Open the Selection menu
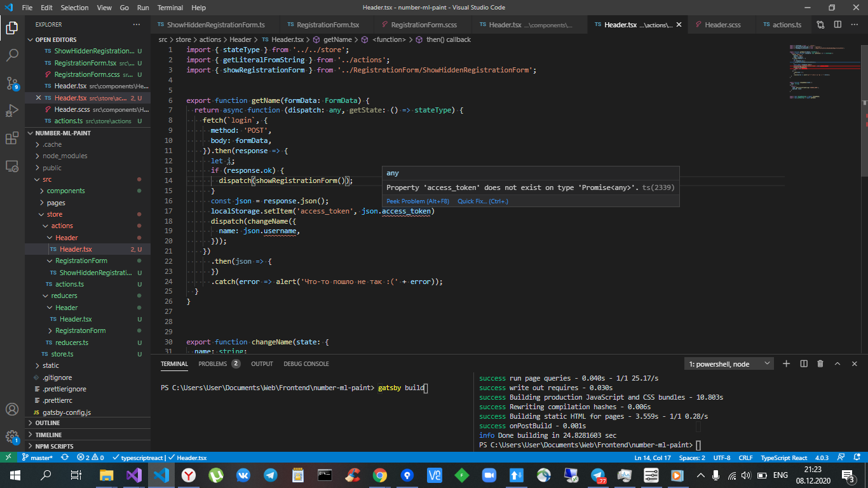This screenshot has height=488, width=868. tap(74, 8)
